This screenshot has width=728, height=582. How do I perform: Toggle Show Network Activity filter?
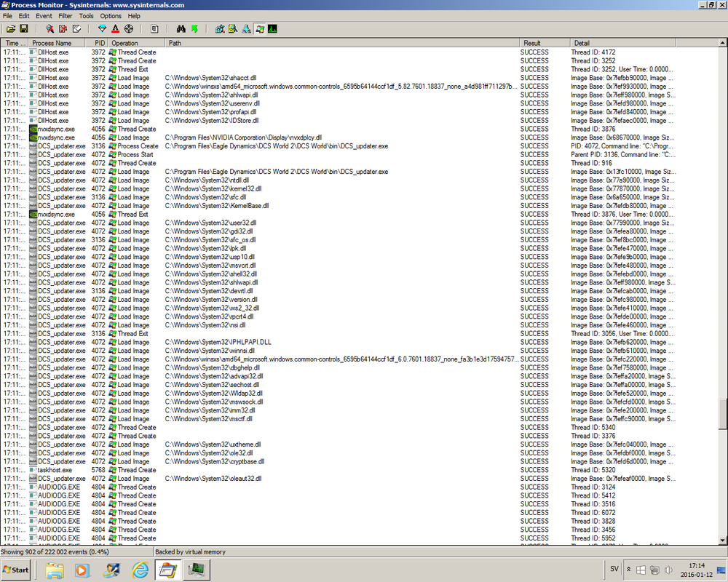(245, 29)
